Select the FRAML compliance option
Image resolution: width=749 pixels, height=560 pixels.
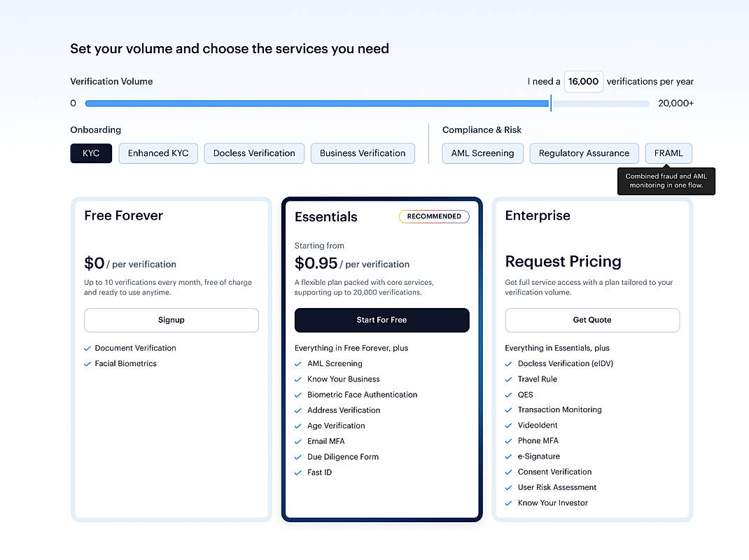tap(668, 153)
